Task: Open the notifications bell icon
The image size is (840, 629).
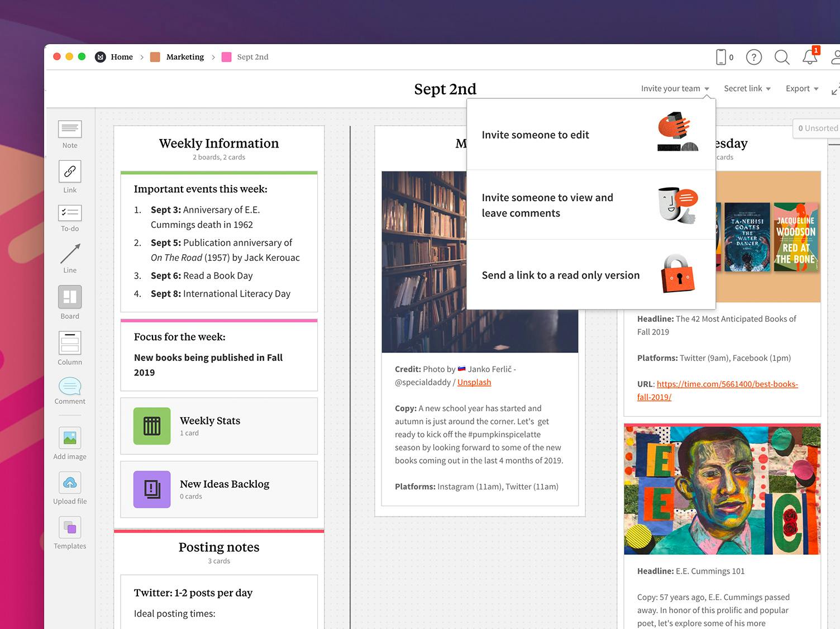Action: coord(810,57)
